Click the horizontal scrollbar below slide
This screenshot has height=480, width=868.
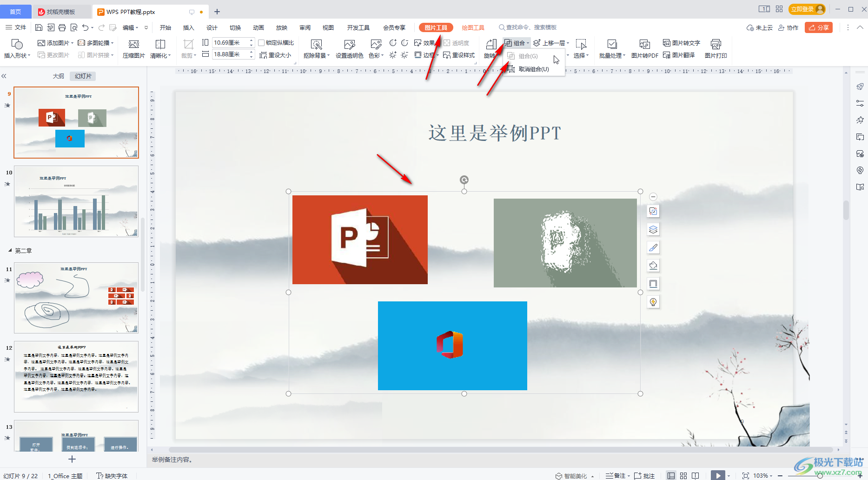(502, 450)
